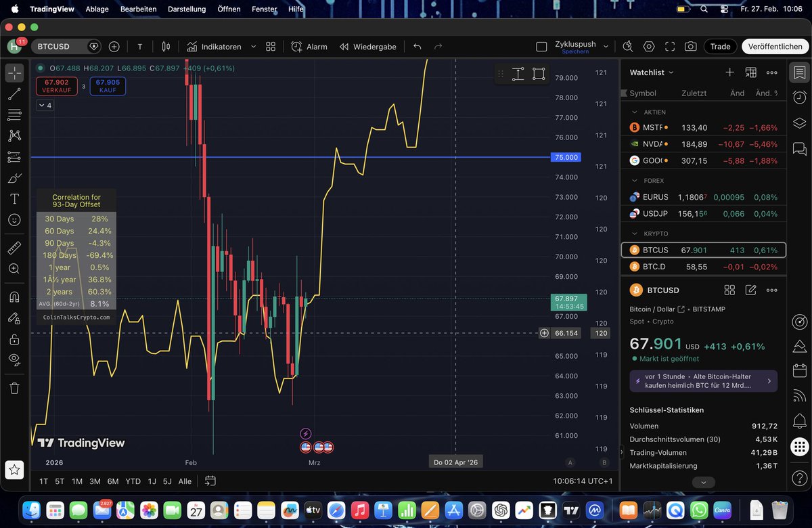This screenshot has height=528, width=812.
Task: Select NVDA row in watchlist
Action: coord(704,144)
